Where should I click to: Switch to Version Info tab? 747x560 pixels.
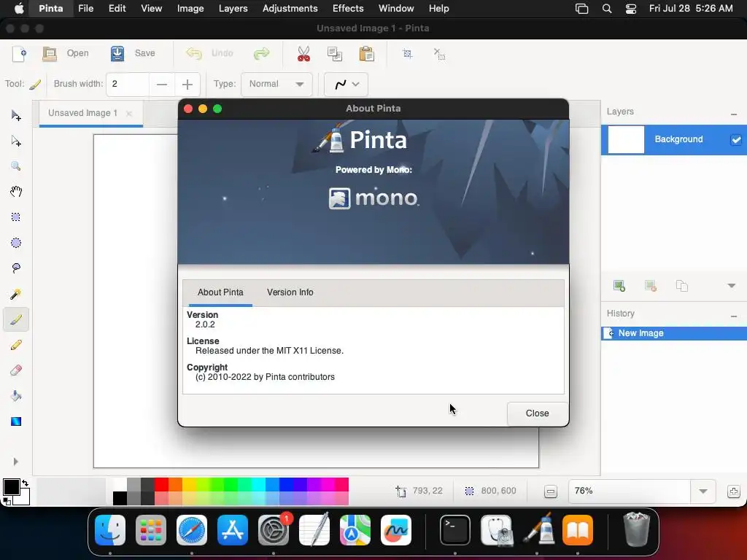tap(290, 292)
